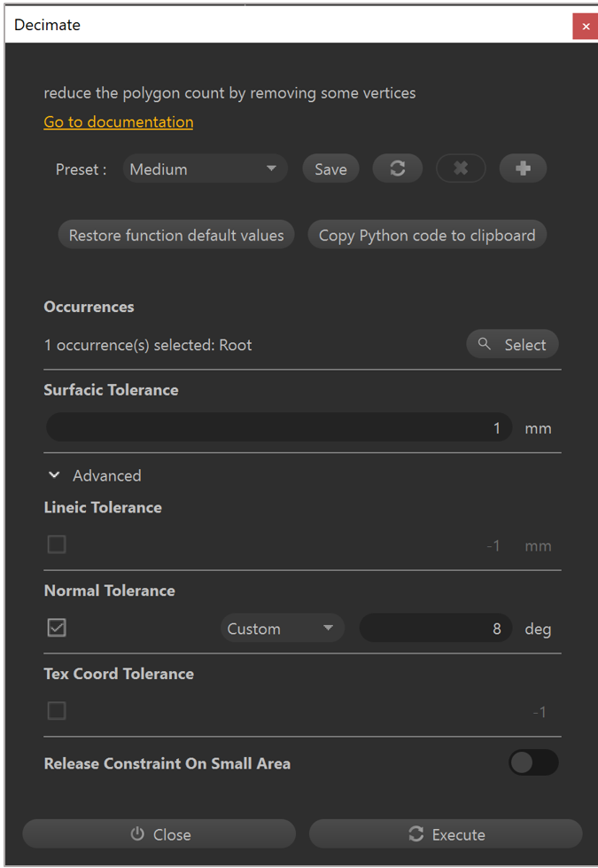Click Copy Python code to clipboard
The image size is (598, 868).
tap(427, 235)
